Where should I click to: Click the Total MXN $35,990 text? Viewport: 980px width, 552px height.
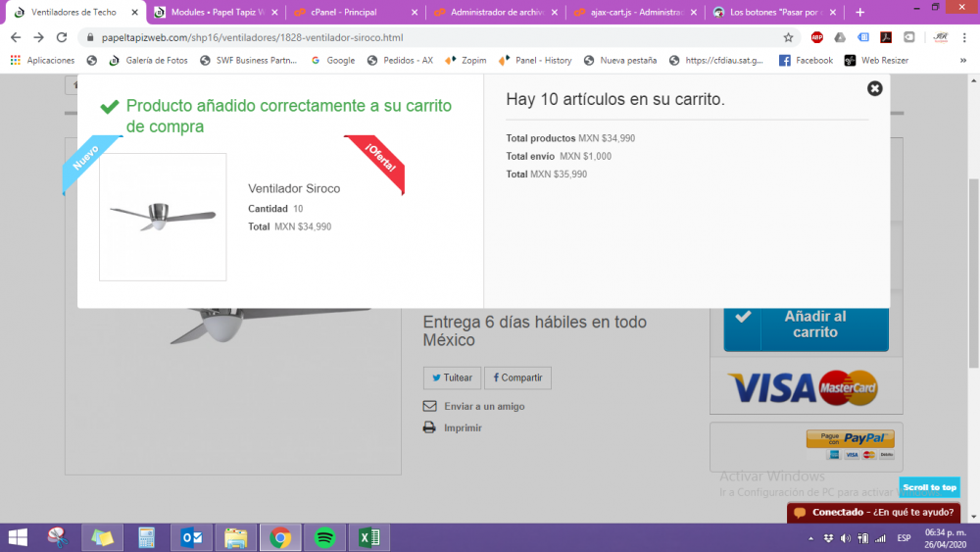546,175
